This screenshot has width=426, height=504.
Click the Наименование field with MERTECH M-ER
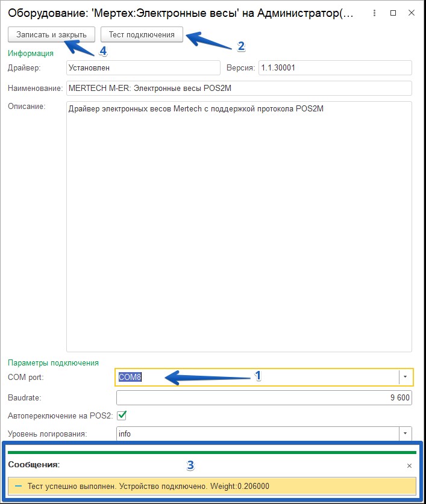pyautogui.click(x=239, y=88)
